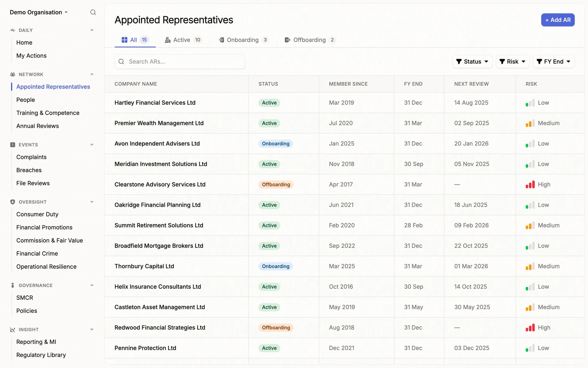
Task: Open the Demo Organisation switcher dropdown
Action: pyautogui.click(x=39, y=12)
